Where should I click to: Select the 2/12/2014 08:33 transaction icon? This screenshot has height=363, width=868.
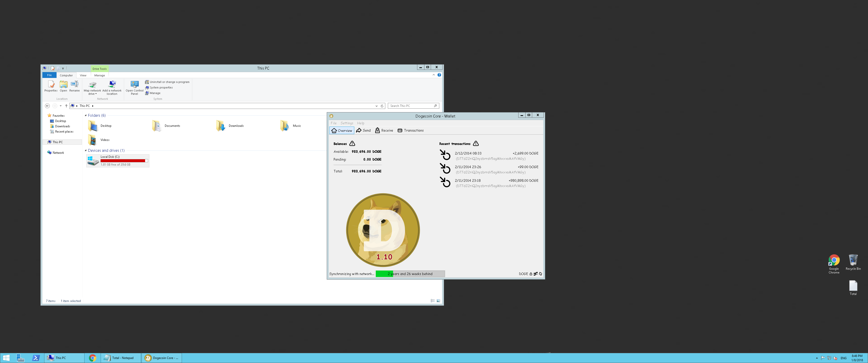pos(445,155)
